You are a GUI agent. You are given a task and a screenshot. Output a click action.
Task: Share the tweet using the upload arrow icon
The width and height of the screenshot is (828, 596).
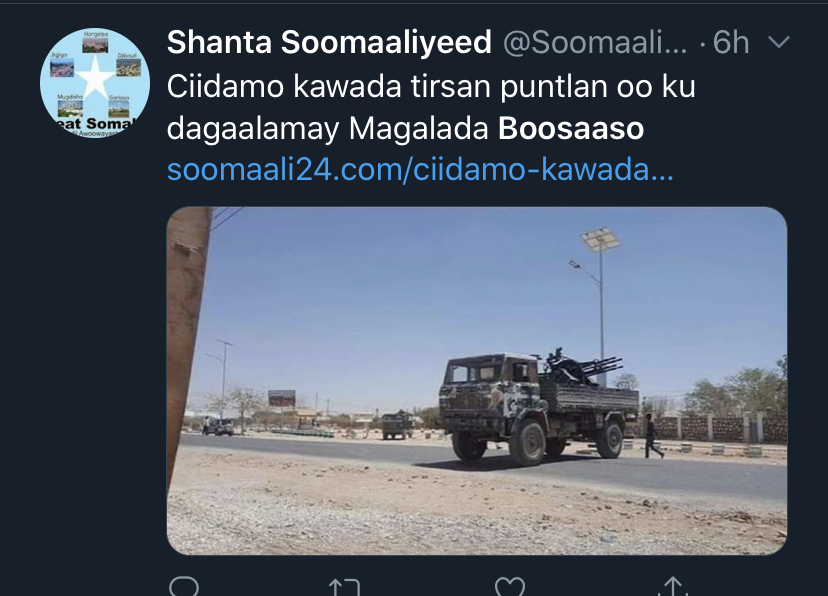coord(673,586)
